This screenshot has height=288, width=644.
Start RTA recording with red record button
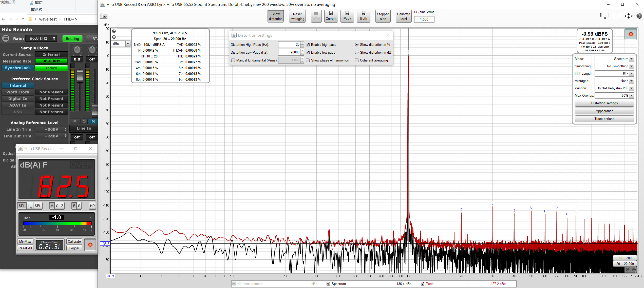pyautogui.click(x=631, y=34)
